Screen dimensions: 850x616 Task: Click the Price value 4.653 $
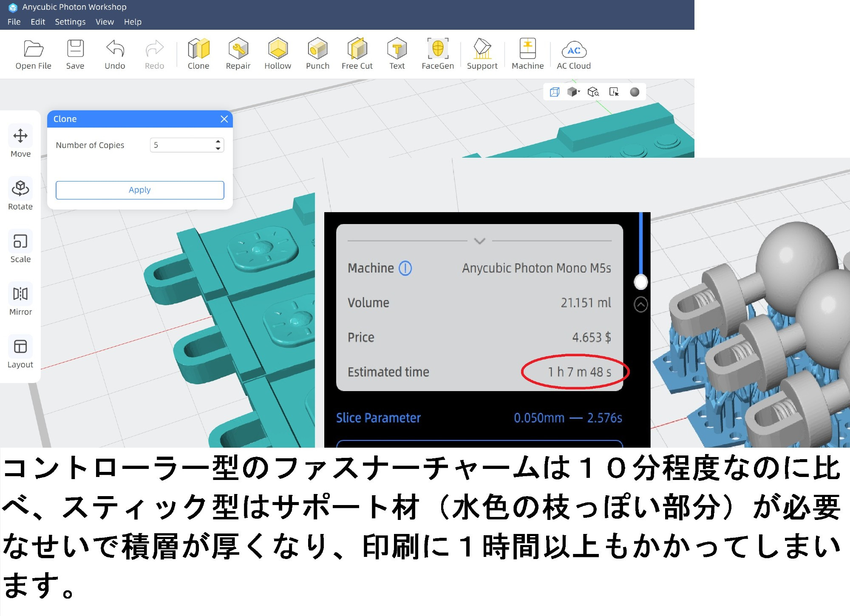592,338
